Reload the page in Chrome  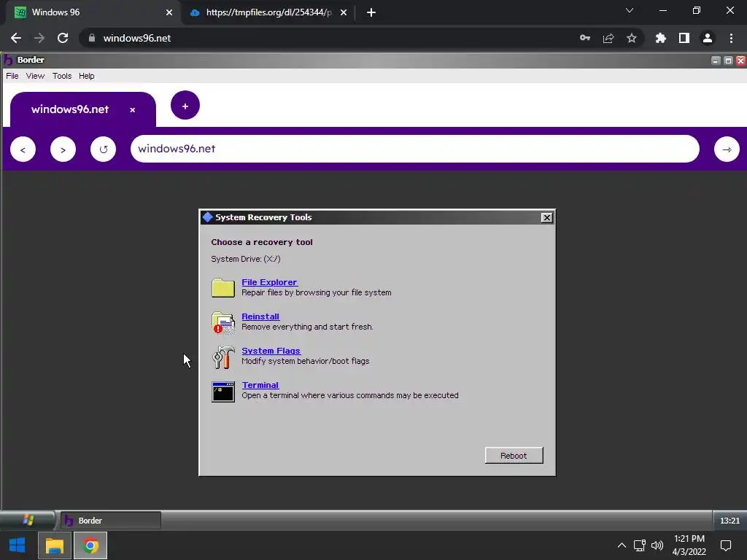click(x=63, y=38)
